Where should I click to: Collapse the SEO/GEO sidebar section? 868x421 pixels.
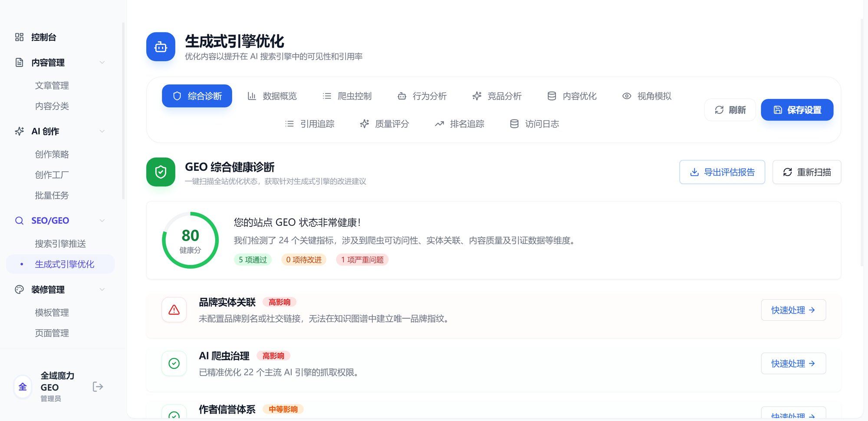(x=102, y=221)
